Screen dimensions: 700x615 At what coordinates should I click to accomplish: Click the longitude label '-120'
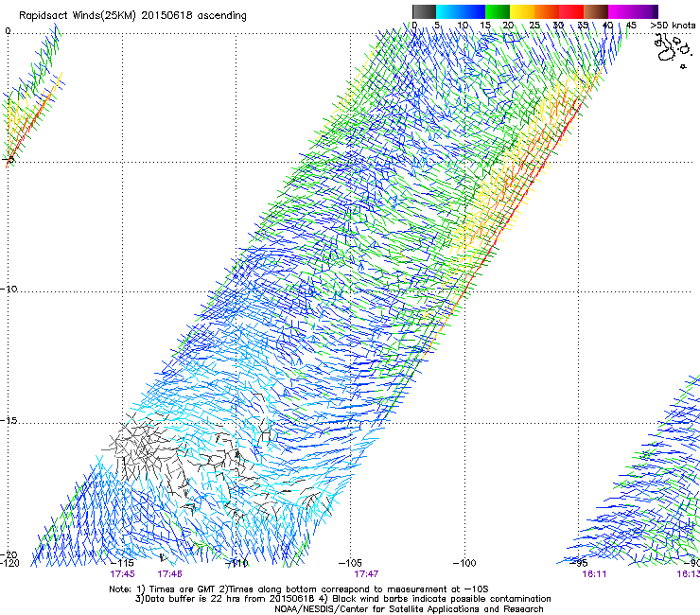(x=9, y=563)
